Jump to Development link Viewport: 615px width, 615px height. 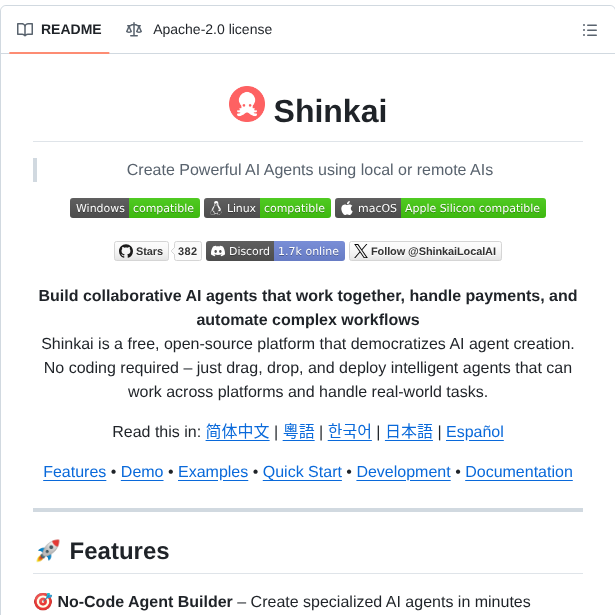404,472
